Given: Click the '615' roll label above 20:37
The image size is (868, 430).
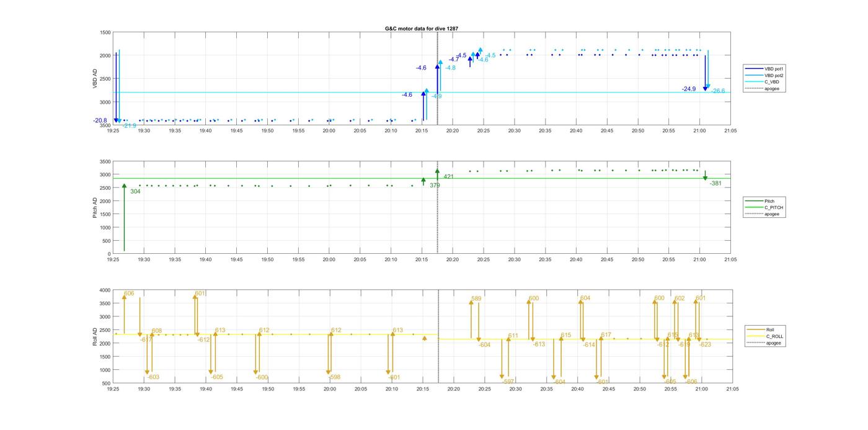Looking at the screenshot, I should tap(566, 335).
